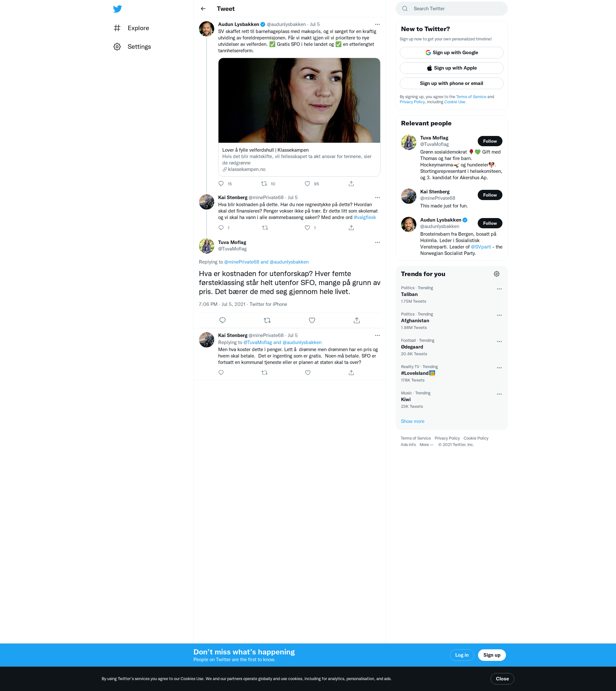Open the Settings menu item
Image resolution: width=616 pixels, height=691 pixels.
(132, 47)
